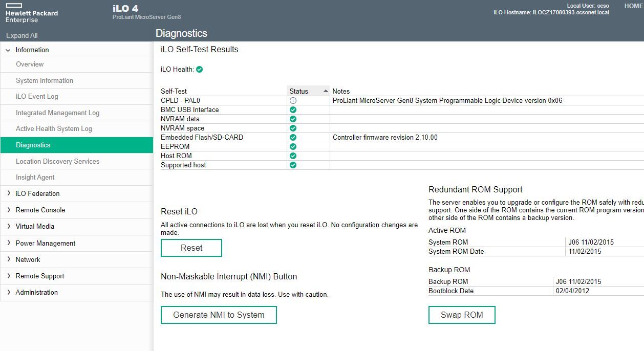Click the Embedded Flash/SD-CARD status check icon
644x351 pixels.
293,138
